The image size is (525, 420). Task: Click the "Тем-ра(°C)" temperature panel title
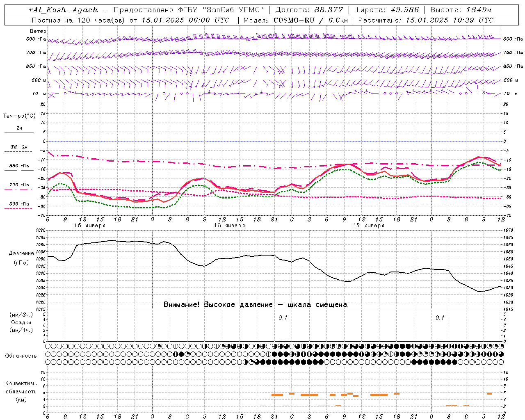pos(19,116)
